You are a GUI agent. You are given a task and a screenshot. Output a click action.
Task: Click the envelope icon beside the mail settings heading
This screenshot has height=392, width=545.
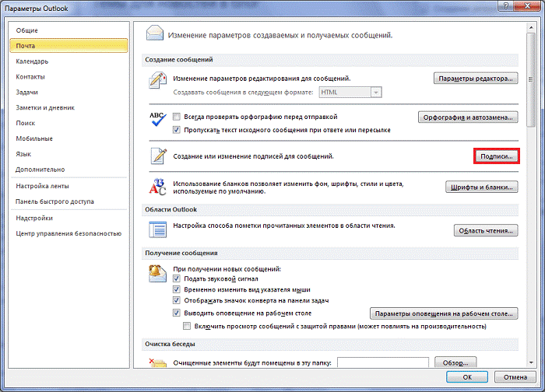click(x=155, y=33)
